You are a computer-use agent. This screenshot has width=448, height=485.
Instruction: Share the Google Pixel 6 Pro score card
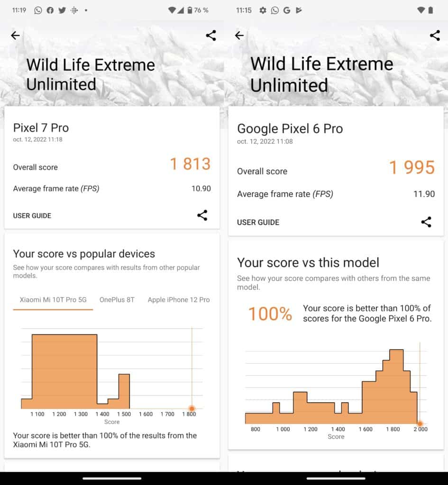point(426,222)
